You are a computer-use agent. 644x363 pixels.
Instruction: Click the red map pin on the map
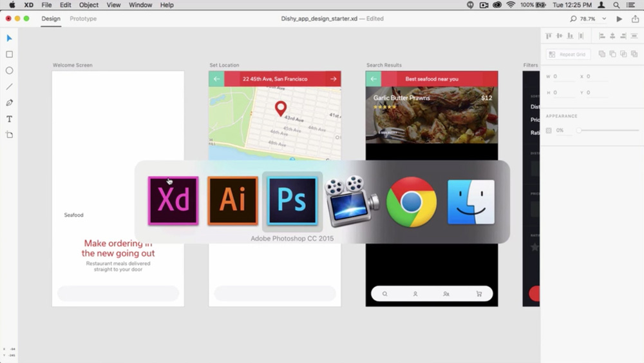coord(281,108)
